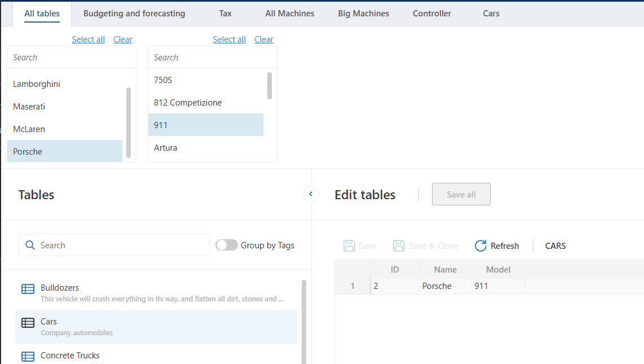Click the Concrete Trucks table icon
This screenshot has width=644, height=364.
28,357
